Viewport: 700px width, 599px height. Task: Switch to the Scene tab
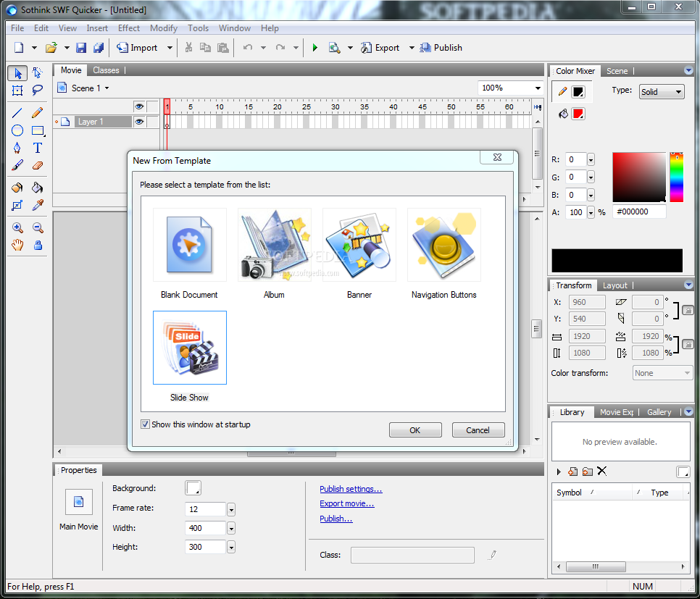617,71
